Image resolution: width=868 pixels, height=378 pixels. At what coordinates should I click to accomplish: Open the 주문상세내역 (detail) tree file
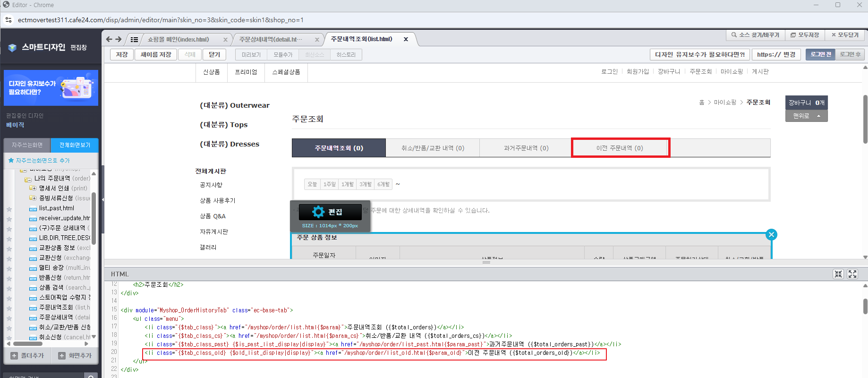[60, 318]
